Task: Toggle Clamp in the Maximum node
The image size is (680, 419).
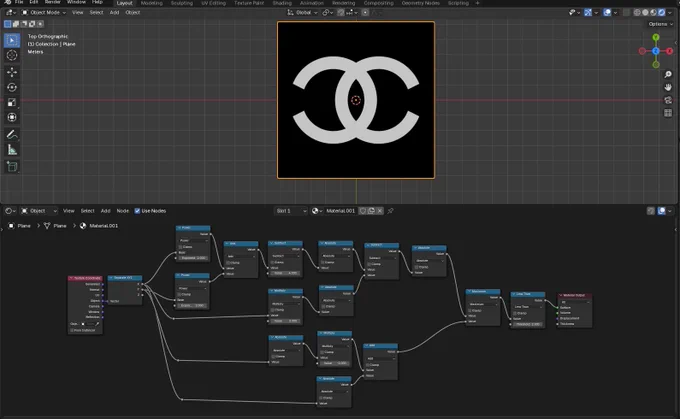Action: pos(470,311)
